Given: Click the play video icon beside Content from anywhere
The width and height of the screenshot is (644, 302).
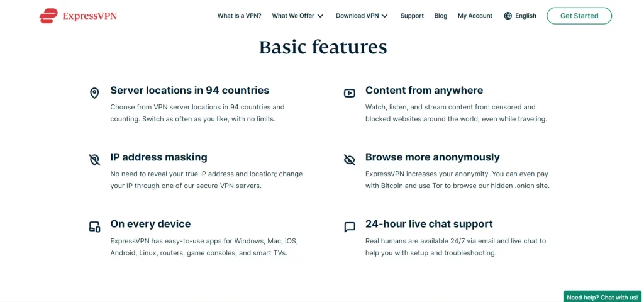Looking at the screenshot, I should pyautogui.click(x=350, y=93).
